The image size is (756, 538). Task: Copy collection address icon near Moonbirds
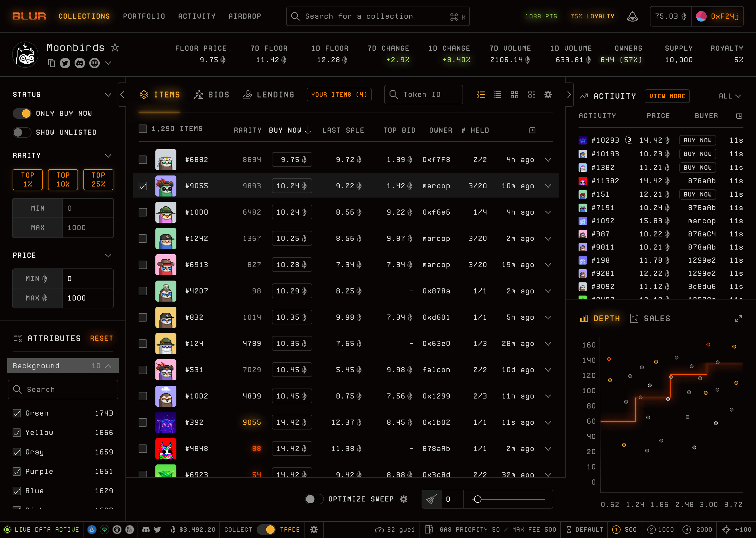click(x=52, y=63)
